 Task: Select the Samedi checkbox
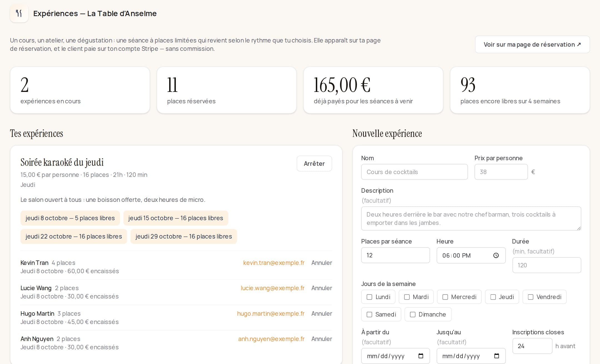point(369,315)
